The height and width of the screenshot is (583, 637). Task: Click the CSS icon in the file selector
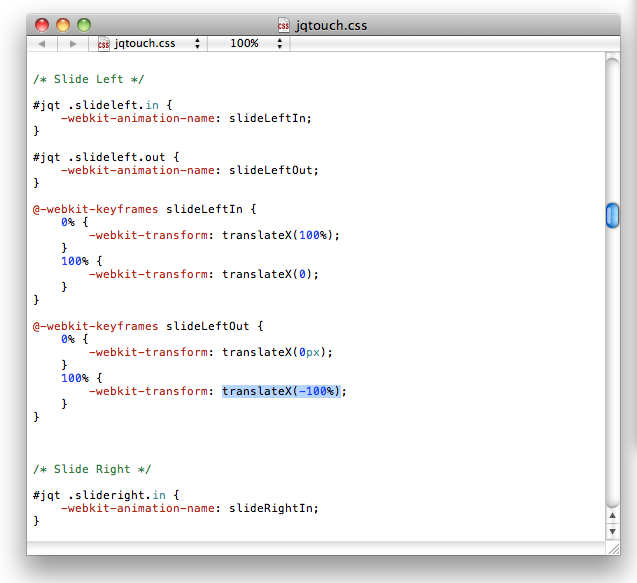(104, 43)
